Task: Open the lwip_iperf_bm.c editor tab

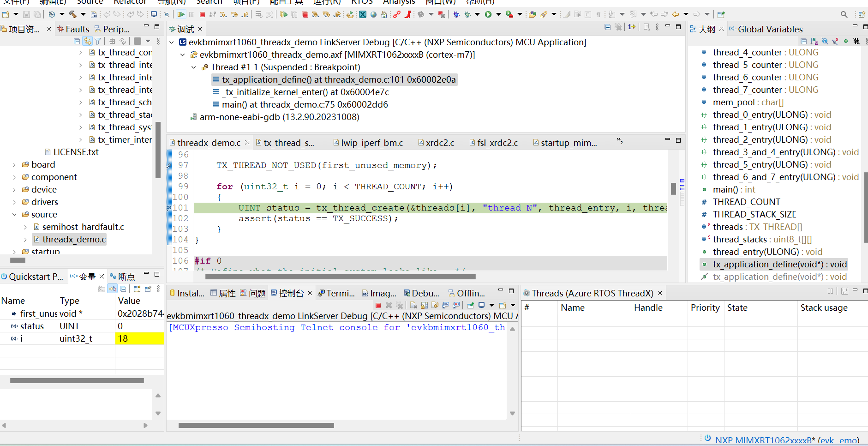Action: [x=368, y=143]
